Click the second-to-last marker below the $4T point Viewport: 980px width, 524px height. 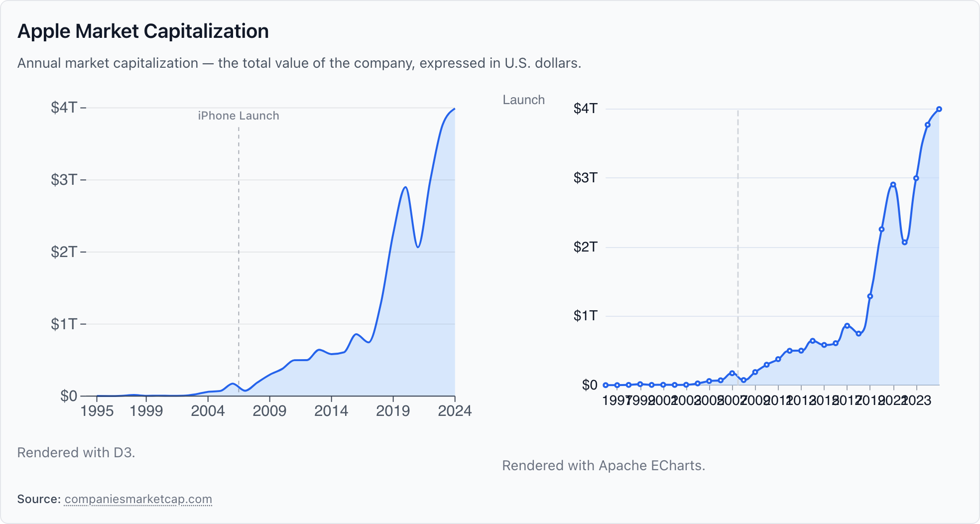point(927,125)
